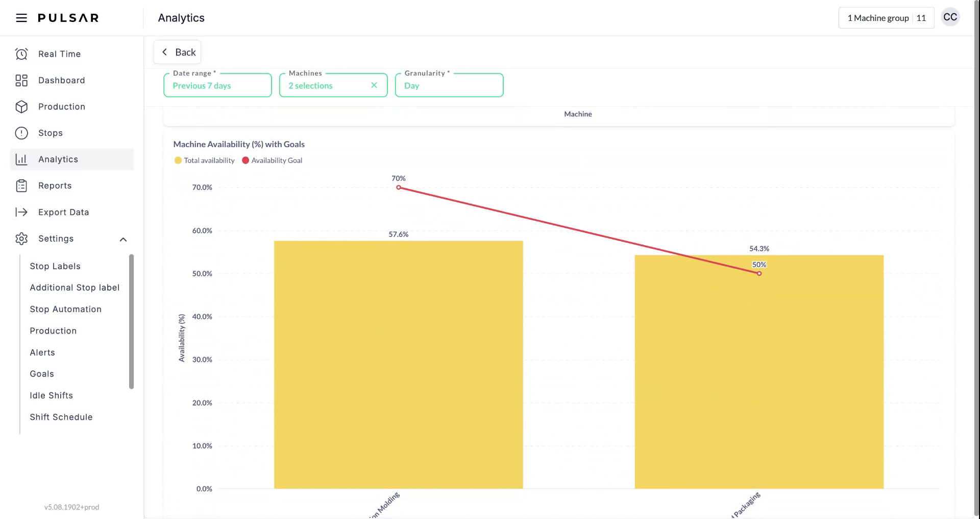Clear the Machines selection with X
This screenshot has width=980, height=519.
click(374, 85)
